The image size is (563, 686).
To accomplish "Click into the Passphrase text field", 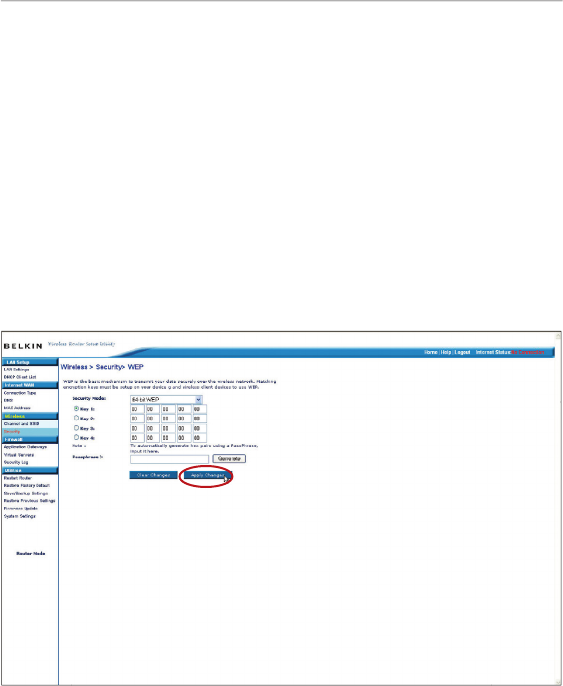I will [x=169, y=459].
